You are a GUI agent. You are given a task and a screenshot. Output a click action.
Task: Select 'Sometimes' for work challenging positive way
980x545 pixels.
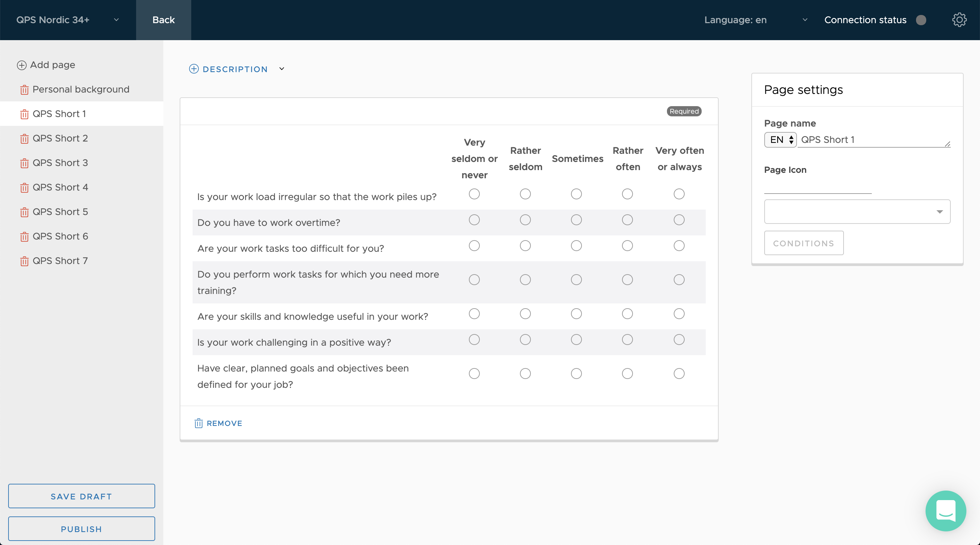pos(576,340)
